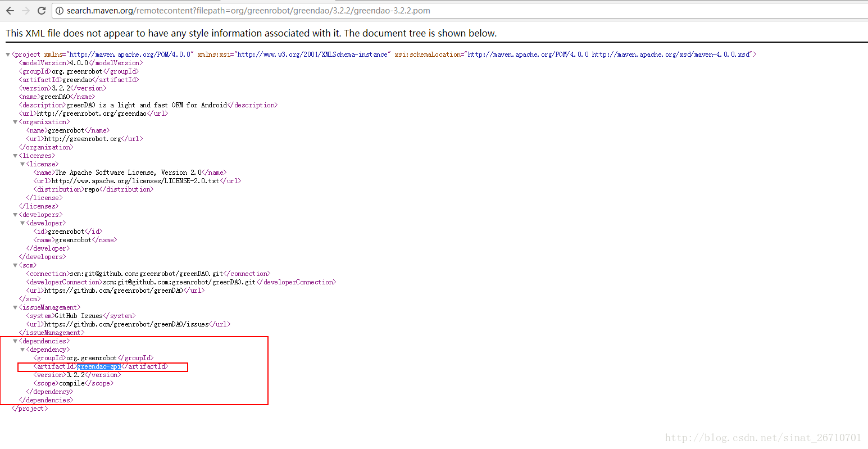868x449 pixels.
Task: Collapse the dependency child node
Action: tap(22, 350)
